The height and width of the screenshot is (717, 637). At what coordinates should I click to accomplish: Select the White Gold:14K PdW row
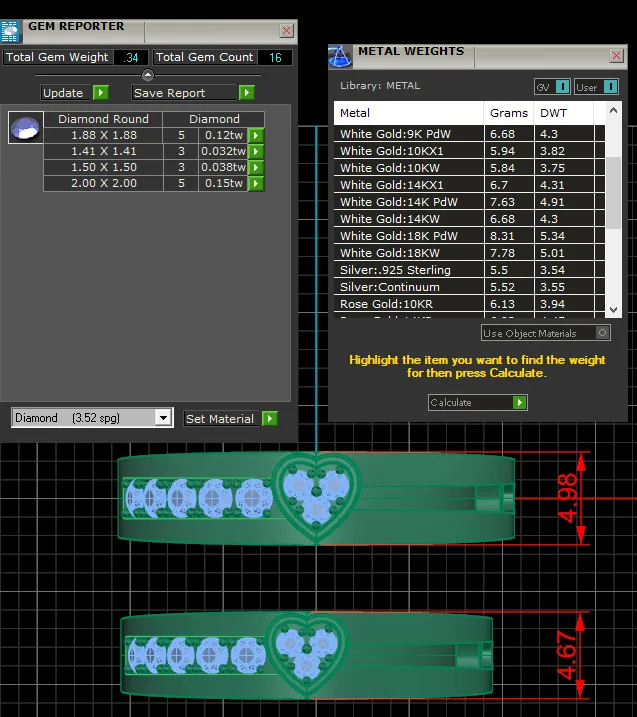(469, 202)
